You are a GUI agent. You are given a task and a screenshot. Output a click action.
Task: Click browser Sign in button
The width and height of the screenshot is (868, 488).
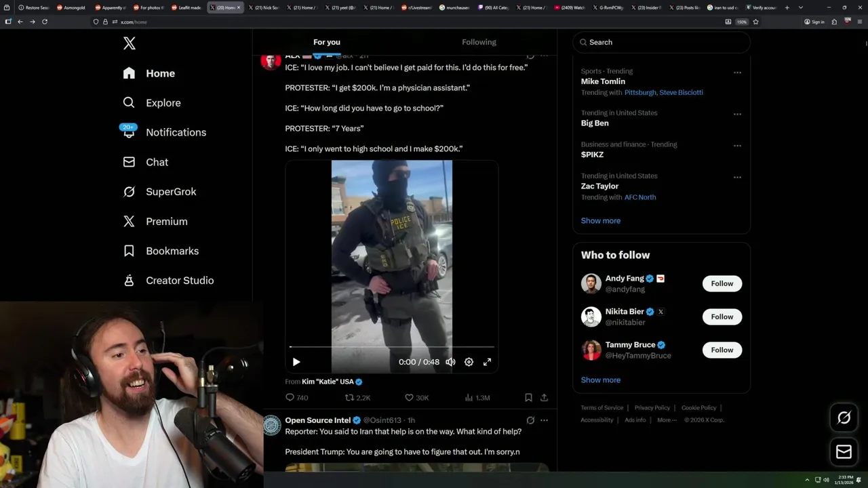814,22
